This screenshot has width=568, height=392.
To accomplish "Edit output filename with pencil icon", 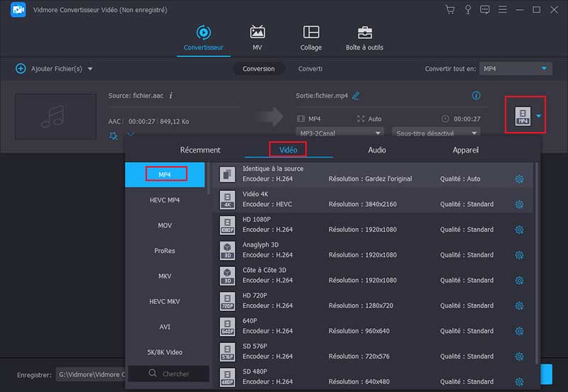I will click(x=356, y=96).
